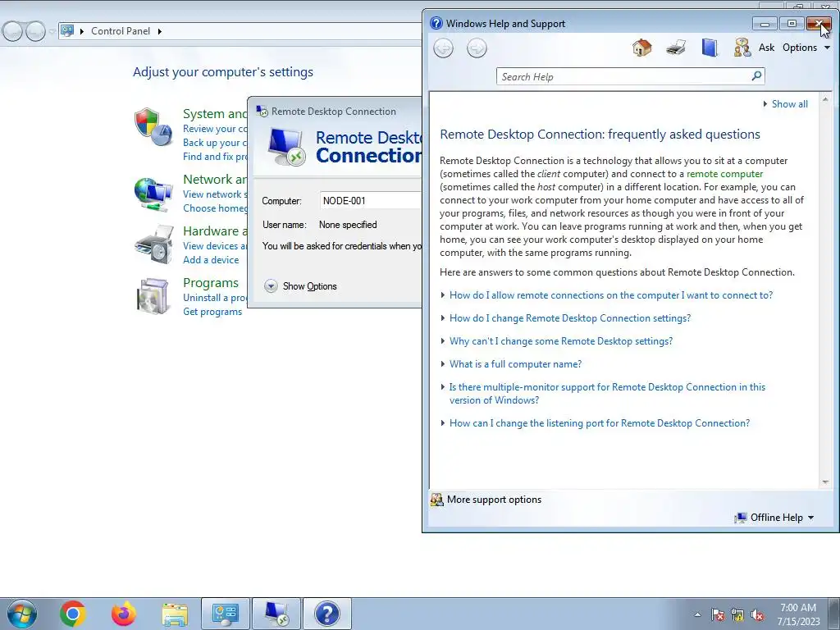Open Help and Support home page icon

click(641, 48)
